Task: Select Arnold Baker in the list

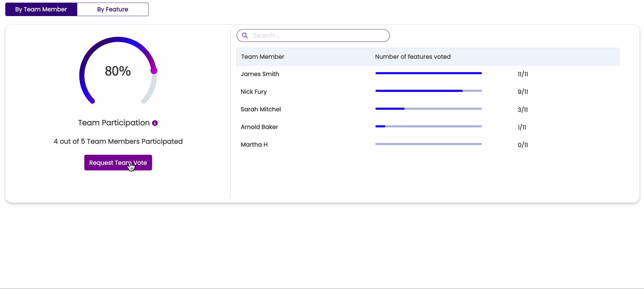Action: 259,127
